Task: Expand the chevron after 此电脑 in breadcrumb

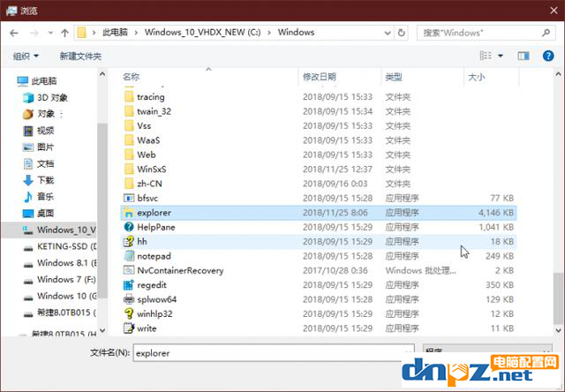Action: click(136, 33)
